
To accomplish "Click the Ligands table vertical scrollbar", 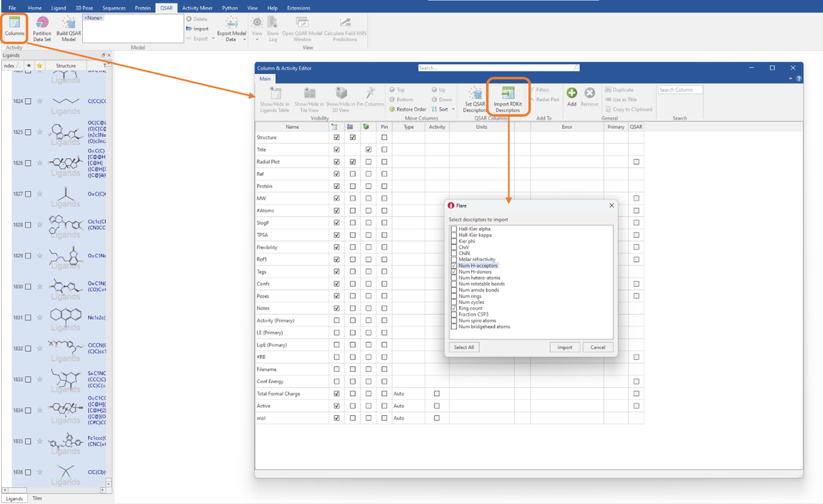I will (x=109, y=273).
